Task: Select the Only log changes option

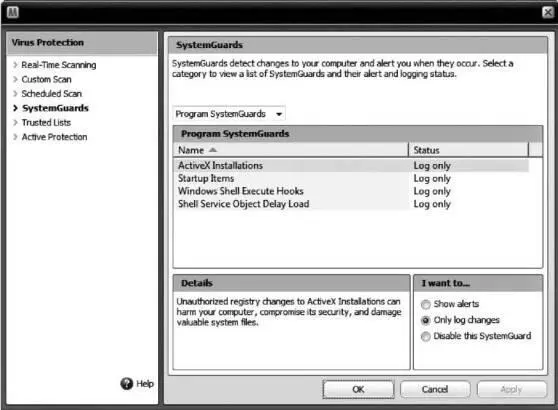Action: pos(426,320)
